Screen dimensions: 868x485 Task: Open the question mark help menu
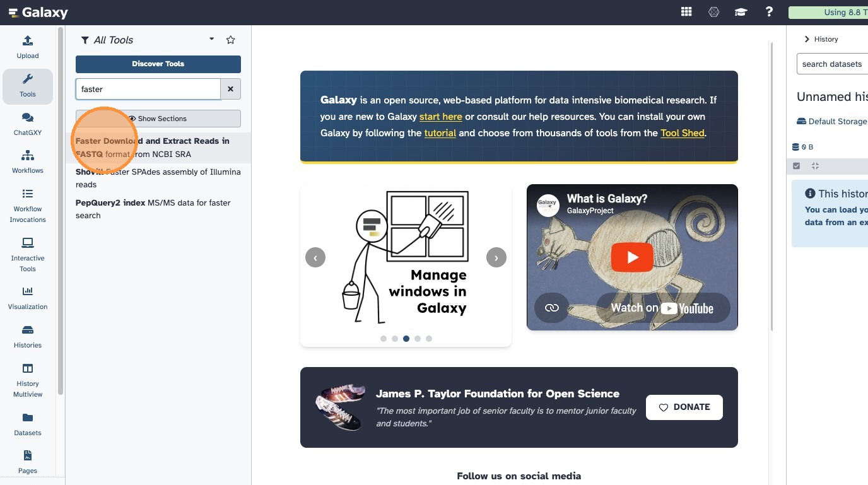click(769, 12)
